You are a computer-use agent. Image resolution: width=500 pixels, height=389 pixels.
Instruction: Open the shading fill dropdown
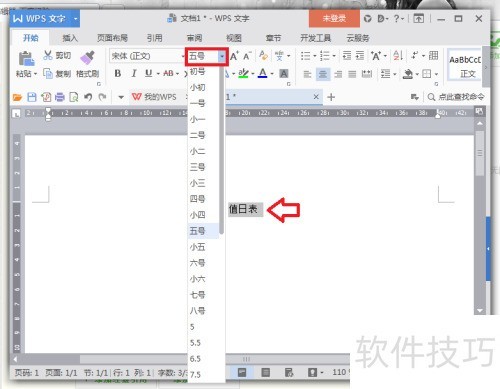pyautogui.click(x=417, y=74)
